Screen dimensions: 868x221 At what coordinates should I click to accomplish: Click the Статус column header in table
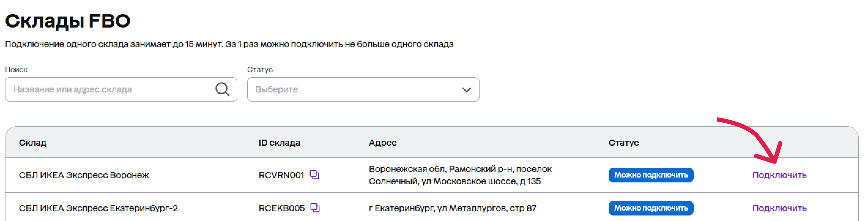(624, 143)
